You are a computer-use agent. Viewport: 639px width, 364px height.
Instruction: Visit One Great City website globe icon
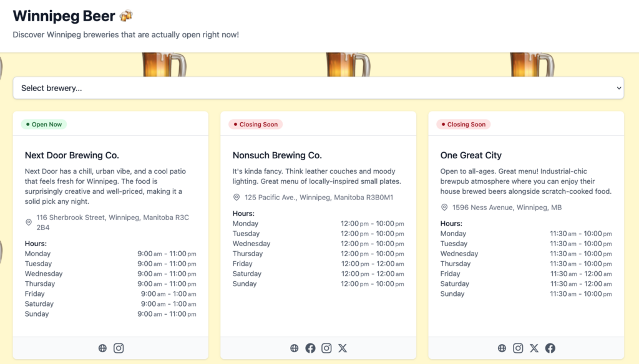(x=502, y=348)
